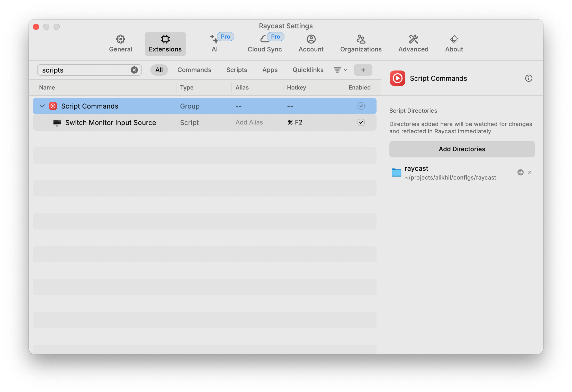Reveal raycast directory with arrow icon
Viewport: 572px width, 392px height.
coord(520,172)
